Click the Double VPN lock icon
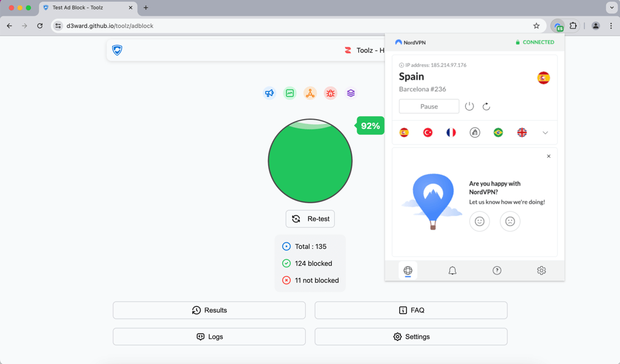Image resolution: width=620 pixels, height=364 pixels. point(475,132)
